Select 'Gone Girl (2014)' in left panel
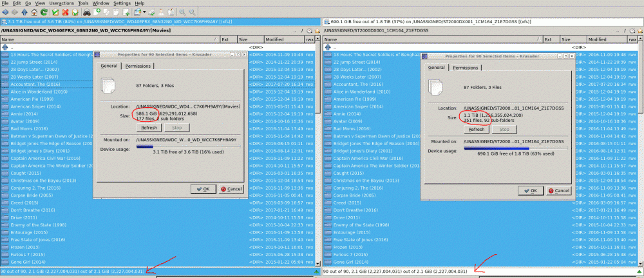644x278 pixels. pyautogui.click(x=158, y=262)
